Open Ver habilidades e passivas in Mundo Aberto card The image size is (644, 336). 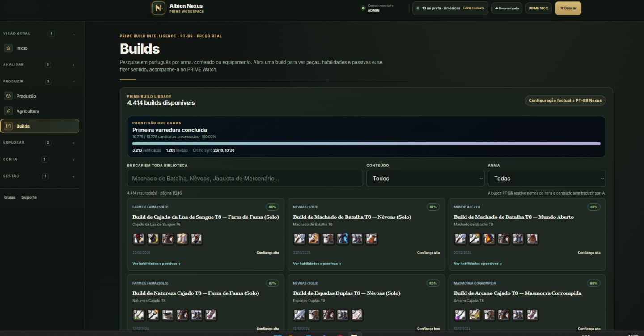coord(478,264)
